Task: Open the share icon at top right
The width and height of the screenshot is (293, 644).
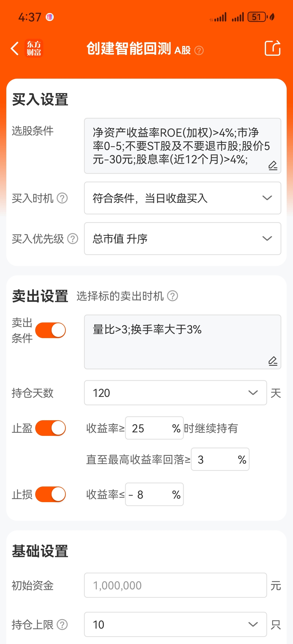Action: point(272,48)
